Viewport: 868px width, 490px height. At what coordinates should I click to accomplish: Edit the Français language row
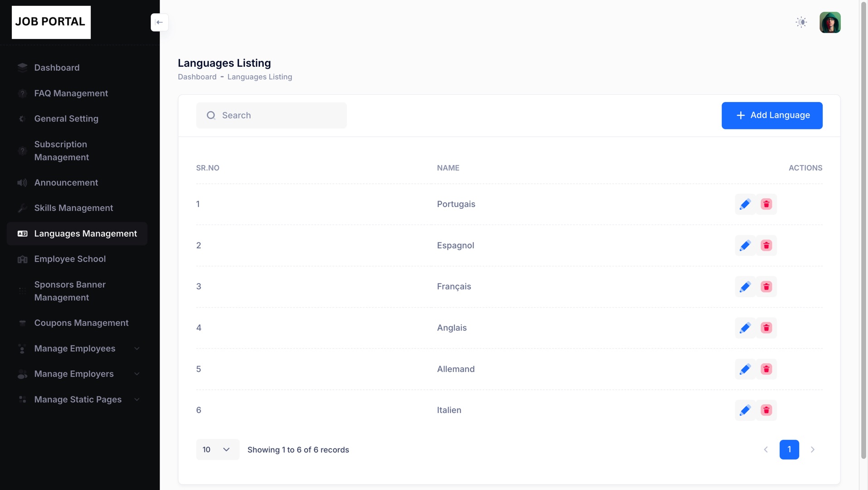[745, 287]
